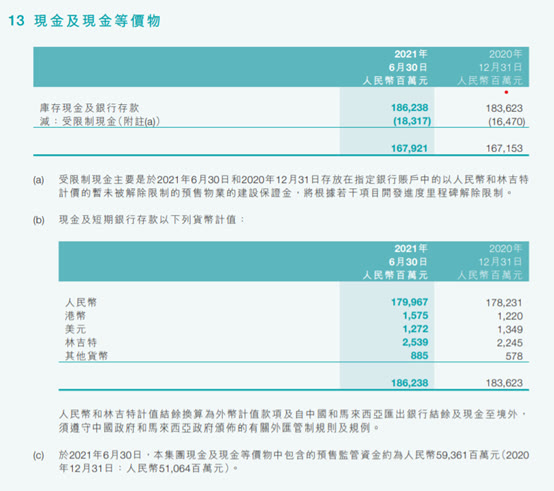This screenshot has height=491, width=554.
Task: Select the 港幣 value 1,575
Action: pos(415,315)
